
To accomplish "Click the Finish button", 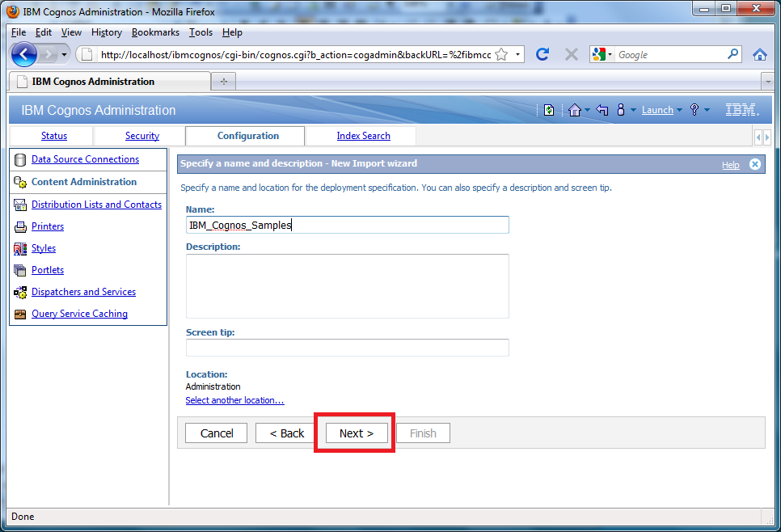I will pyautogui.click(x=423, y=433).
